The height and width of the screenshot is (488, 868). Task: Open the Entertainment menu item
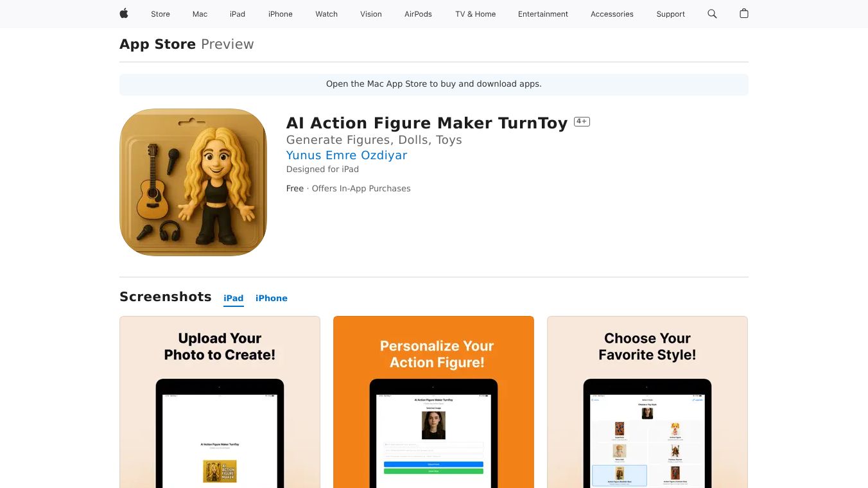(x=543, y=14)
